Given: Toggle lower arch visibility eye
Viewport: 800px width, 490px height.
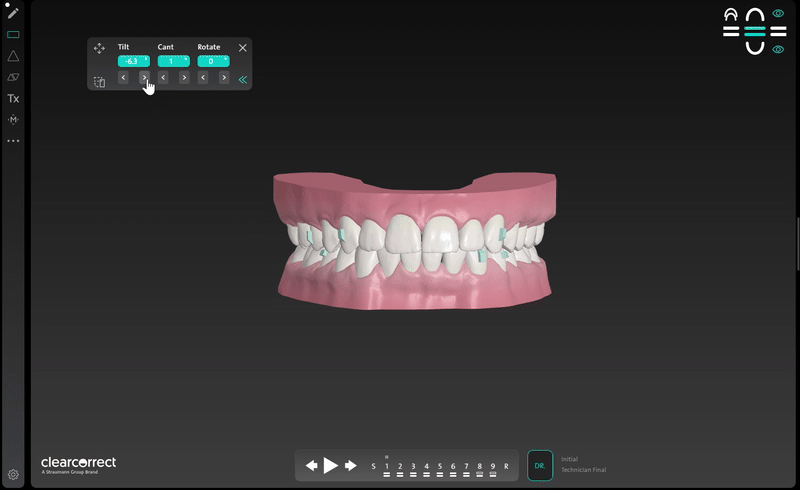Looking at the screenshot, I should pos(778,49).
